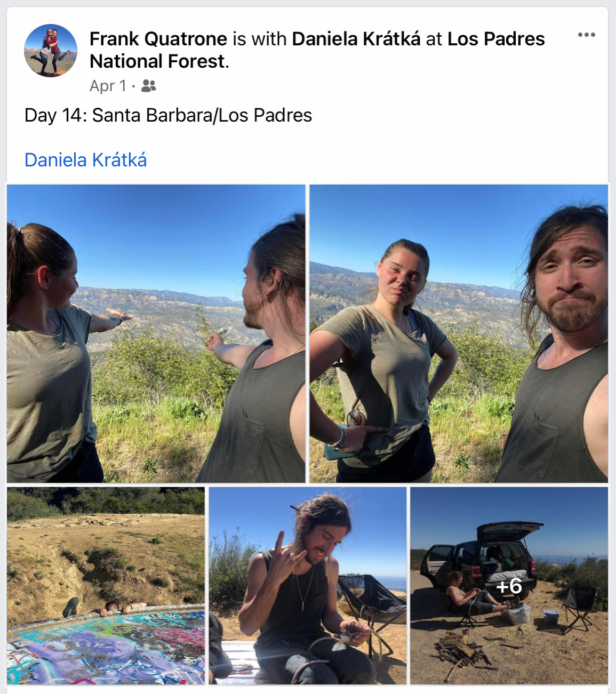The height and width of the screenshot is (694, 616).
Task: Open photo of graffiti-covered surface on hillside
Action: [106, 586]
